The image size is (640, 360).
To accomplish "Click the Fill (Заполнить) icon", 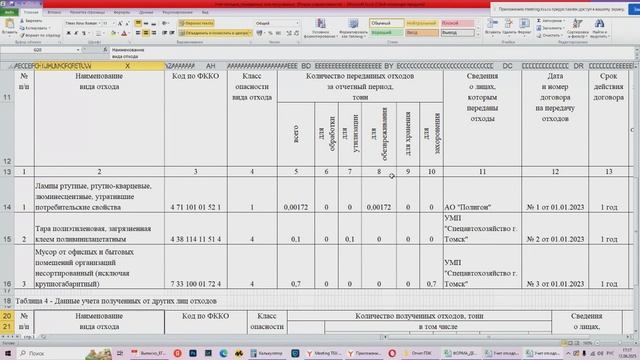I will pos(539,28).
